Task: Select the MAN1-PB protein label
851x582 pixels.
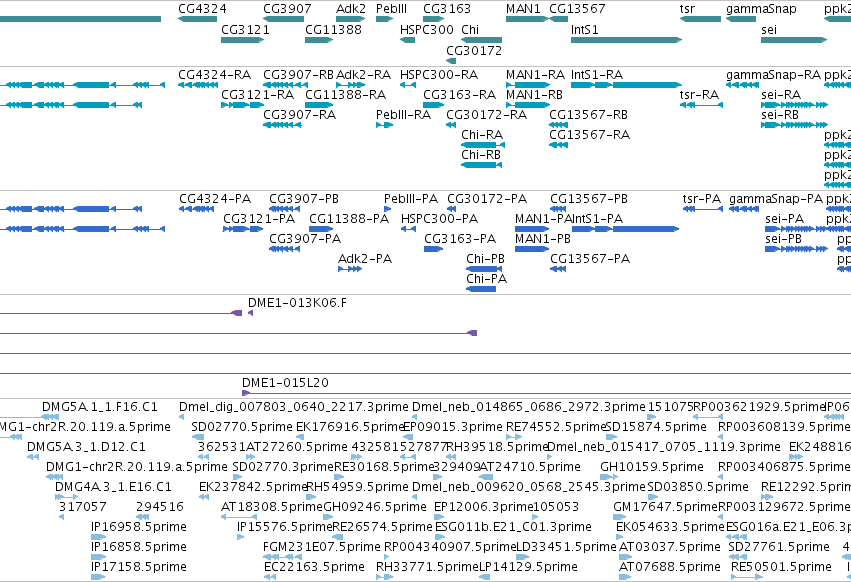Action: [x=543, y=239]
